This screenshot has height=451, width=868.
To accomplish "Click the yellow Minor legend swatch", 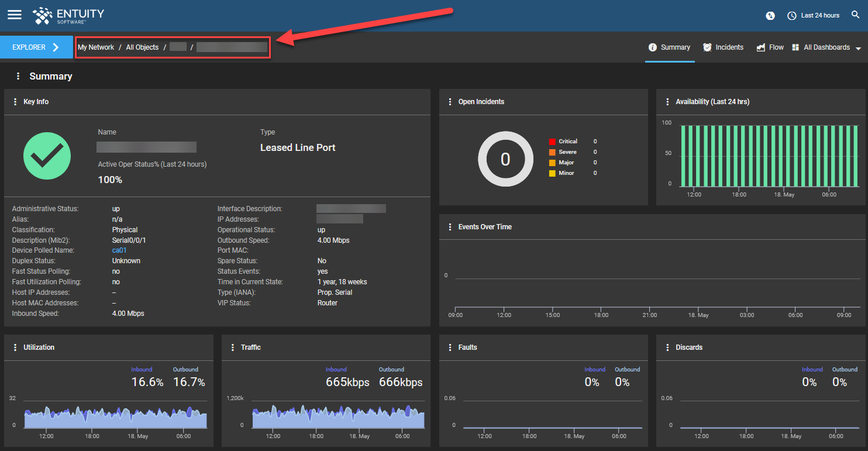I will click(x=552, y=173).
